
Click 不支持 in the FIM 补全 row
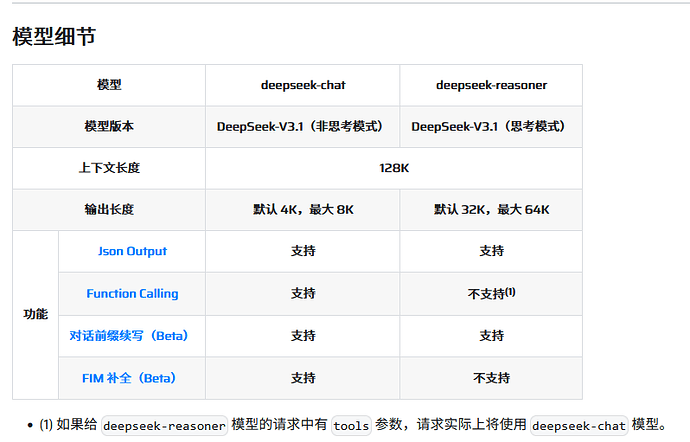(x=491, y=378)
